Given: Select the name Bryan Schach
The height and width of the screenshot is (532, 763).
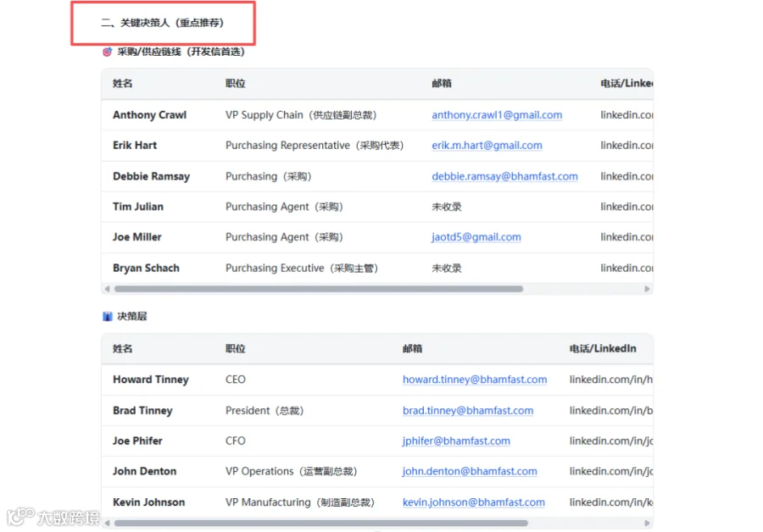Looking at the screenshot, I should coord(146,268).
